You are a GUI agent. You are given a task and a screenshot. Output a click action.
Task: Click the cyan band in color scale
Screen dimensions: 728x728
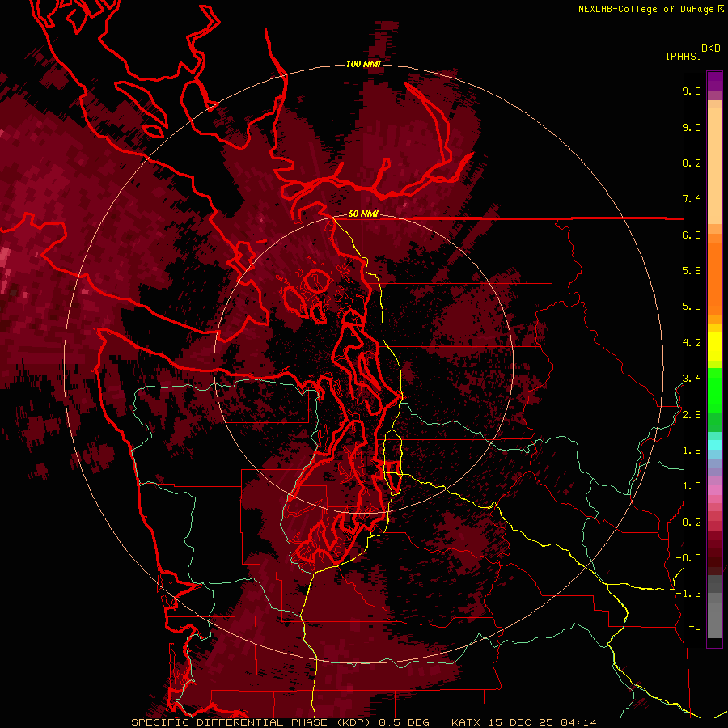click(x=714, y=444)
